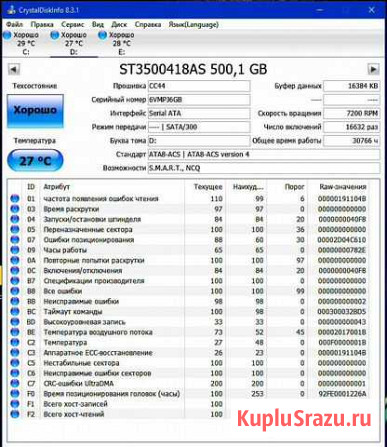Viewport: 387px width, 447px height.
Task: Click the 16632 раз power-on count field
Action: coord(351,127)
